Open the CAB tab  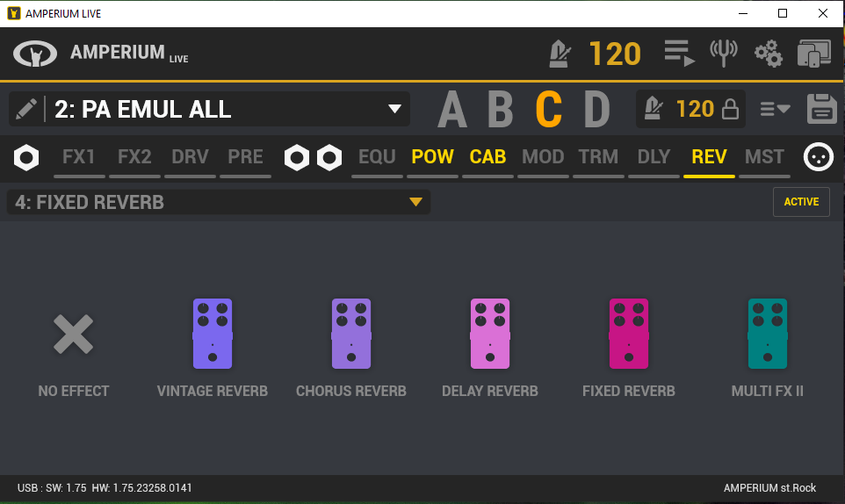[487, 157]
